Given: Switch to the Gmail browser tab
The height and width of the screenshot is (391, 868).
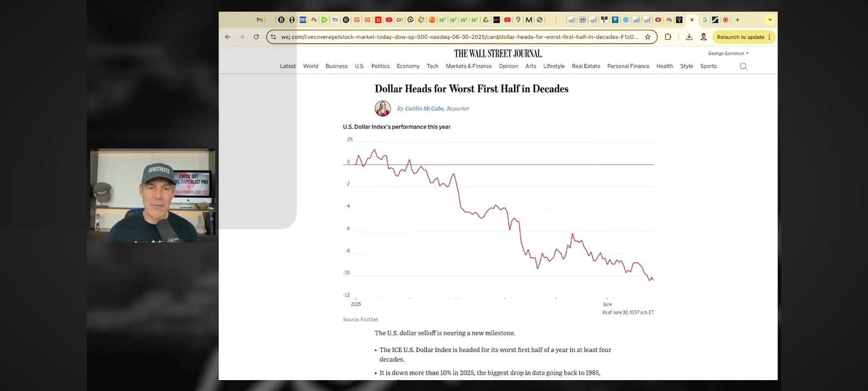Looking at the screenshot, I should [x=260, y=20].
